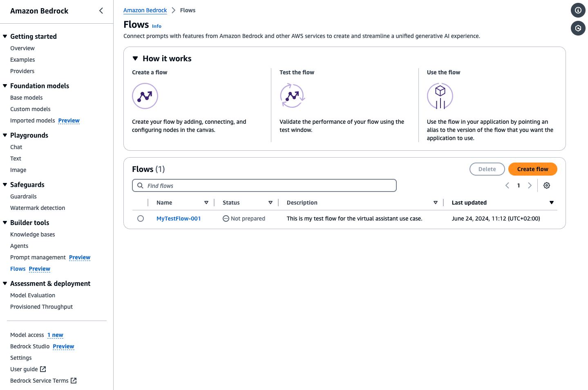The height and width of the screenshot is (390, 588).
Task: Open Examples in the sidebar
Action: click(22, 60)
